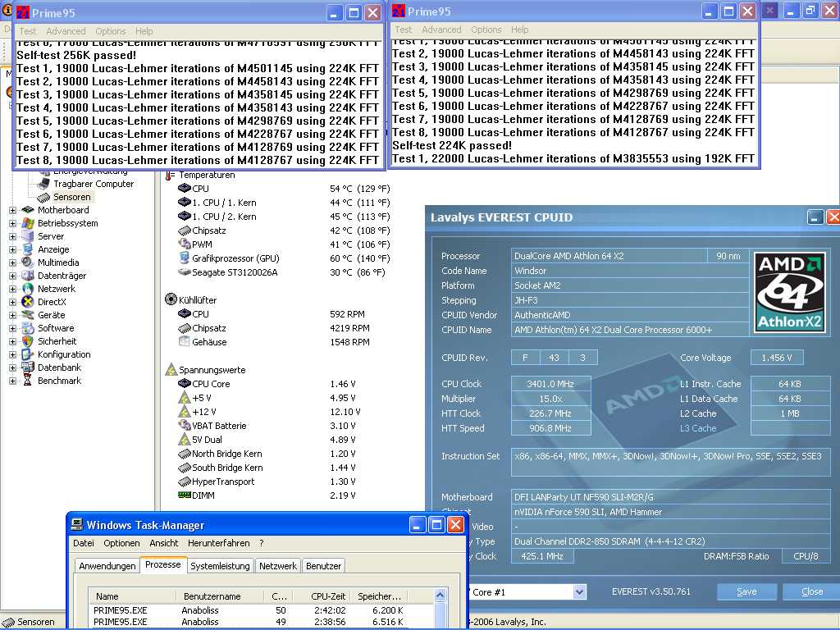
Task: Open the Benutzer tab in Task-Manager
Action: pyautogui.click(x=323, y=566)
